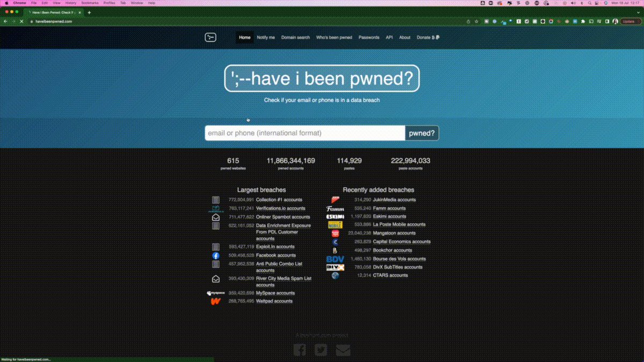
Task: Click the MySpace logo icon
Action: (215, 293)
